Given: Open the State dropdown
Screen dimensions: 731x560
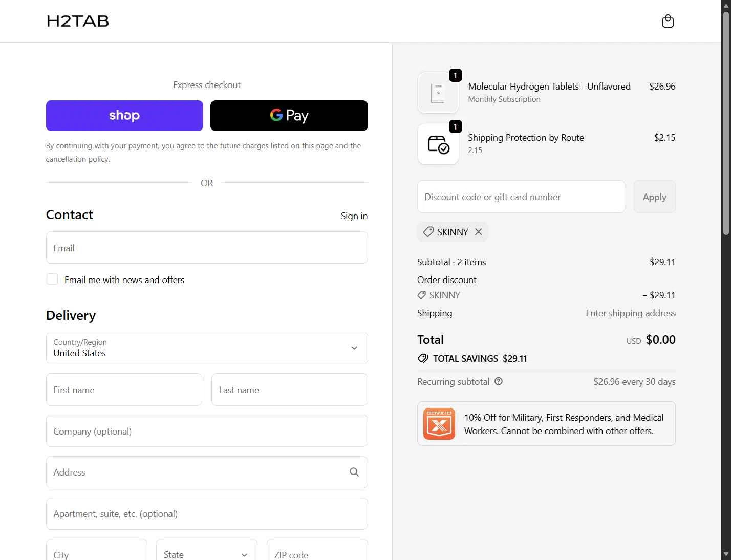Looking at the screenshot, I should 207,550.
